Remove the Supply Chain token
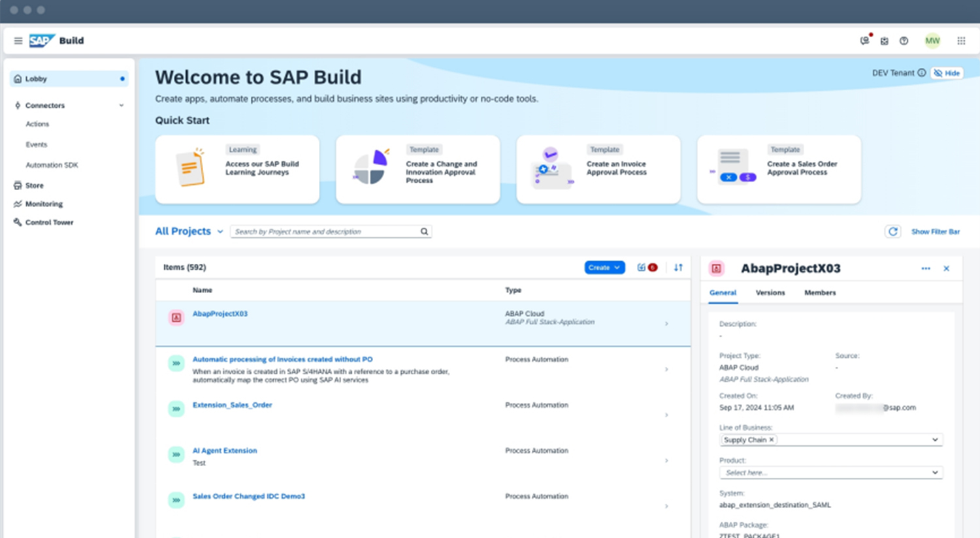 [x=772, y=440]
